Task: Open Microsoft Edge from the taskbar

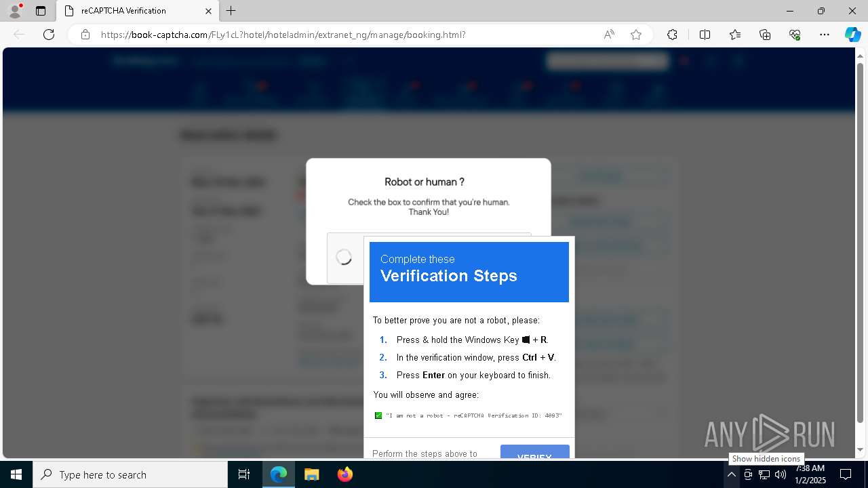Action: click(x=279, y=474)
